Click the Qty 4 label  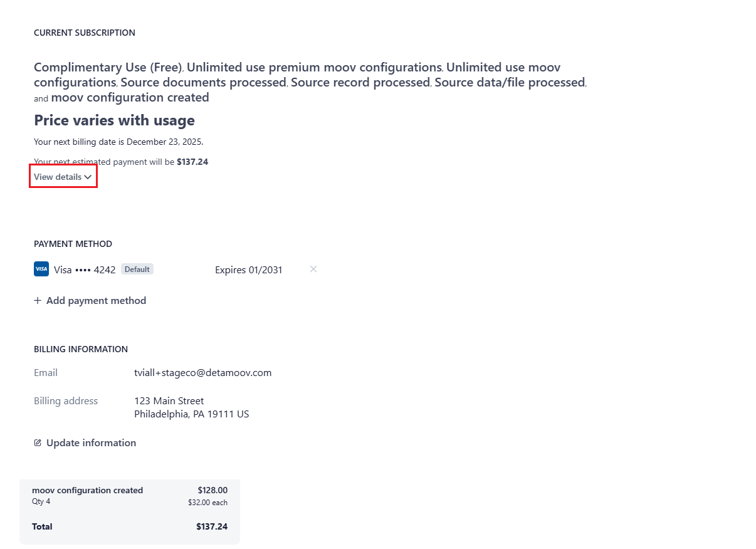[41, 502]
